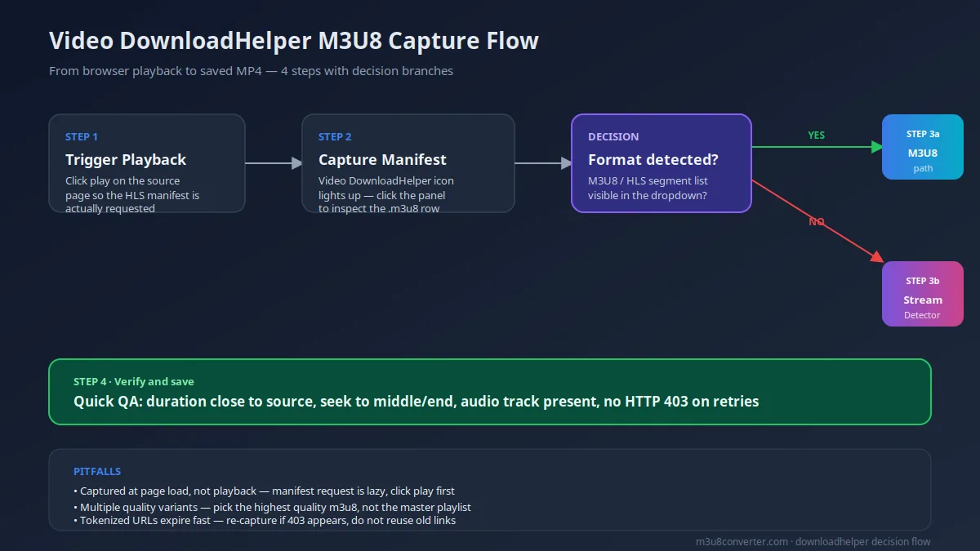980x551 pixels.
Task: Click the text "Click play on the source"
Action: pyautogui.click(x=122, y=181)
